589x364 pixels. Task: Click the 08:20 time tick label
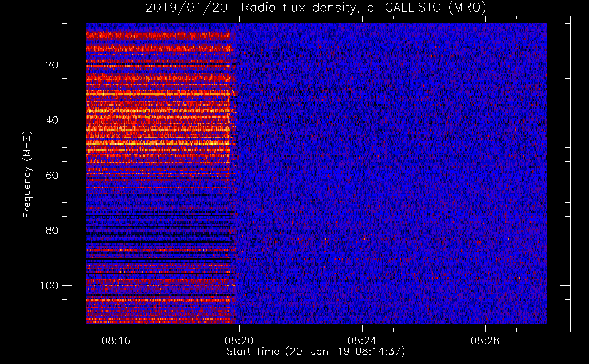coord(239,341)
